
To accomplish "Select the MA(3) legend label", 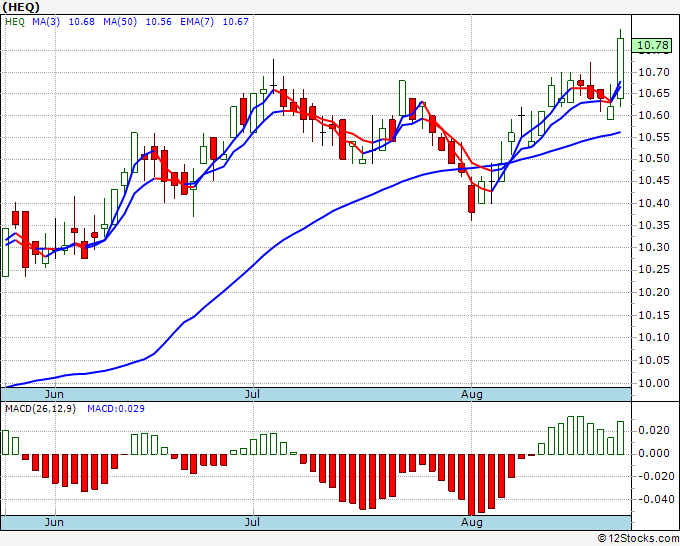I will 46,22.
